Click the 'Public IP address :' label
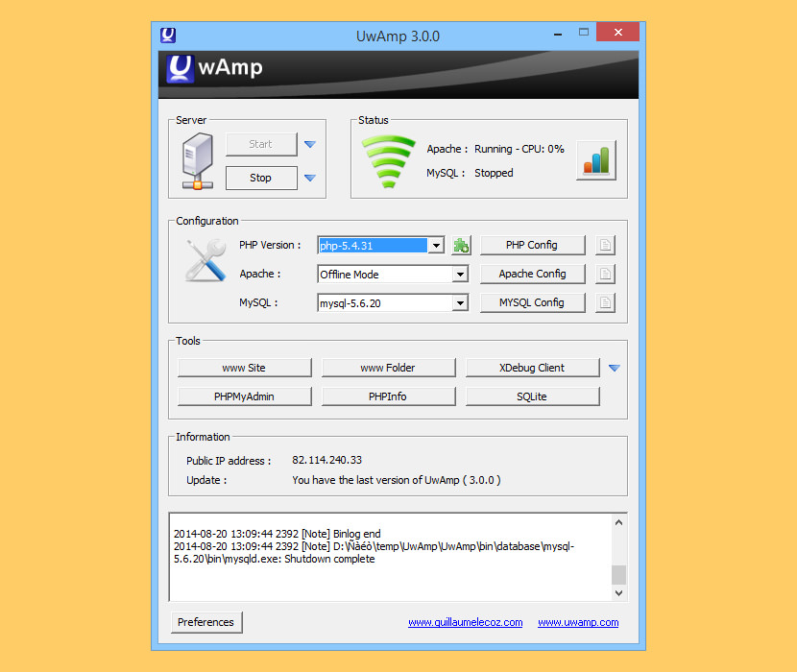This screenshot has width=797, height=672. tap(229, 461)
